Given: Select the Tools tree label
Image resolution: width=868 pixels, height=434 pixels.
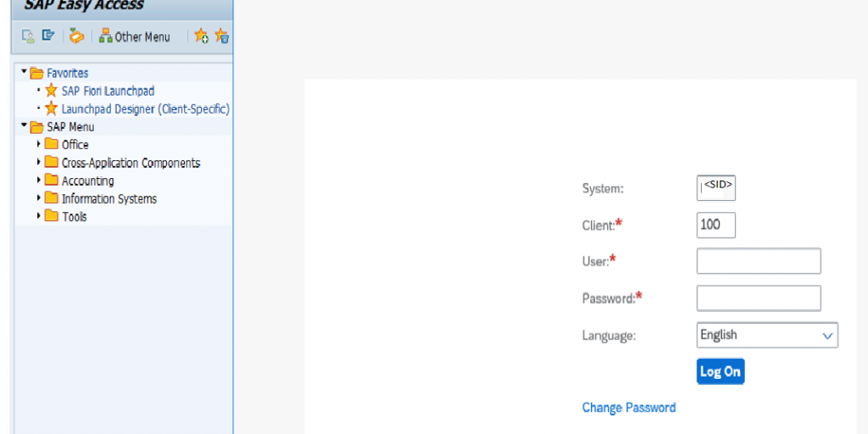Looking at the screenshot, I should (x=75, y=216).
